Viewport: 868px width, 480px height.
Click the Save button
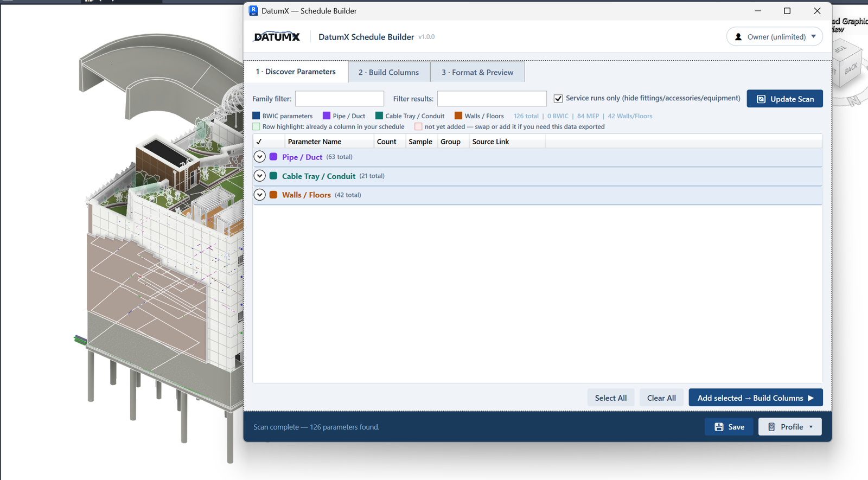click(729, 427)
